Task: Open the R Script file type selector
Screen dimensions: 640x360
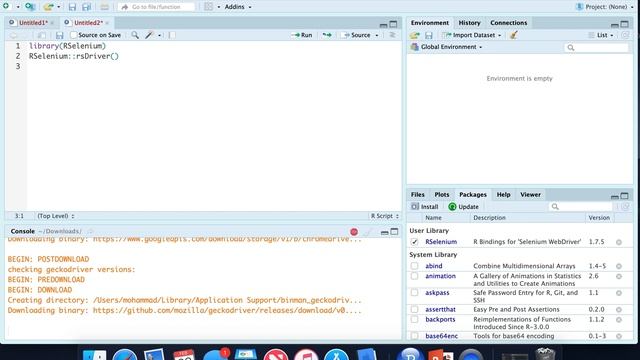Action: 384,216
